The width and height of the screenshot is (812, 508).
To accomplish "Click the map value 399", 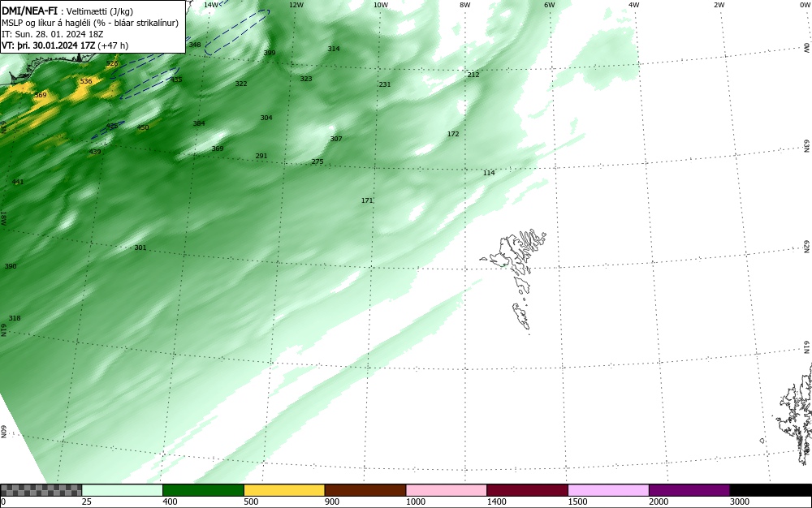I will (270, 53).
